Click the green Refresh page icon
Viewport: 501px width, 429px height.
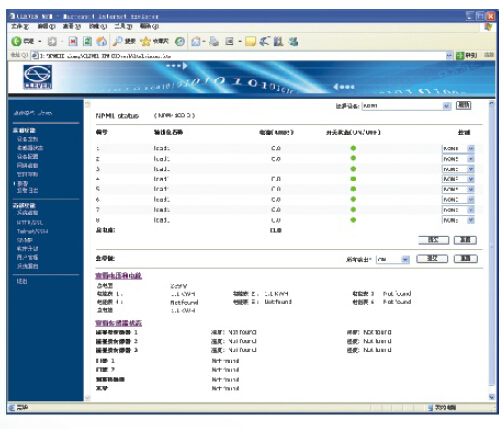[x=87, y=41]
